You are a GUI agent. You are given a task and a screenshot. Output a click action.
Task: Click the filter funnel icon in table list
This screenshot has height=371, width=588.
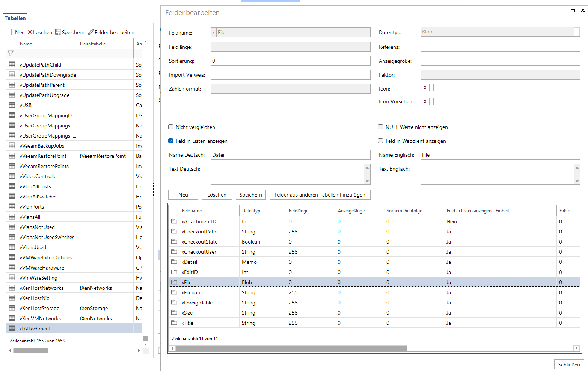(x=11, y=53)
